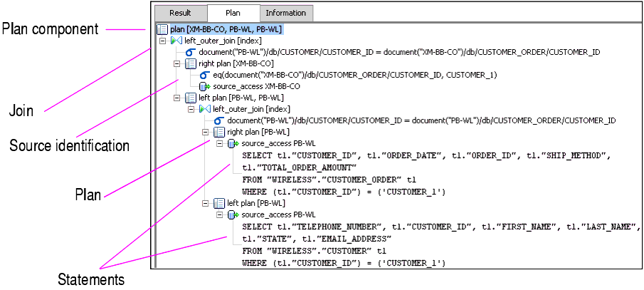Screen dimensions: 644x290
Task: Click the sigma icon beside the eq(document("XM-BB-CO") condition
Action: (x=205, y=76)
